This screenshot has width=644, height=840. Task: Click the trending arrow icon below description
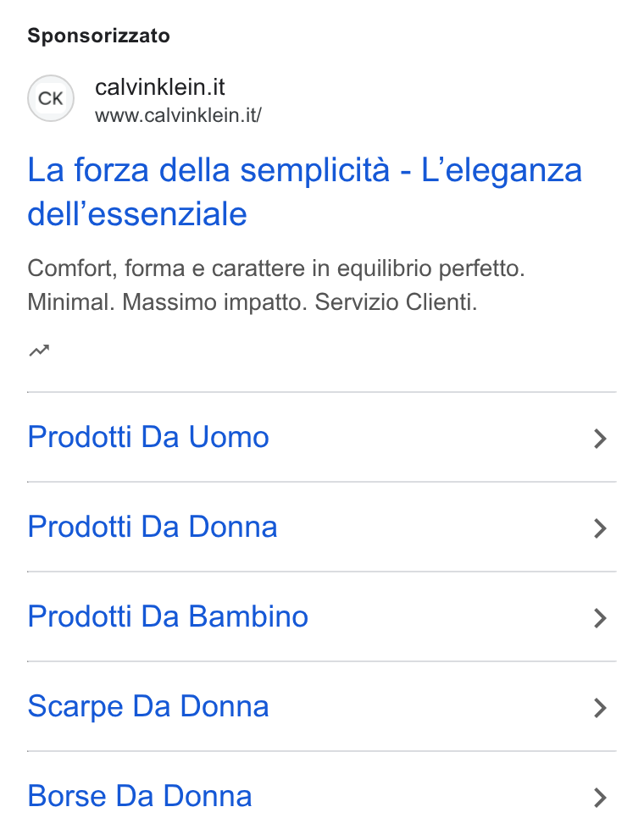pos(39,351)
